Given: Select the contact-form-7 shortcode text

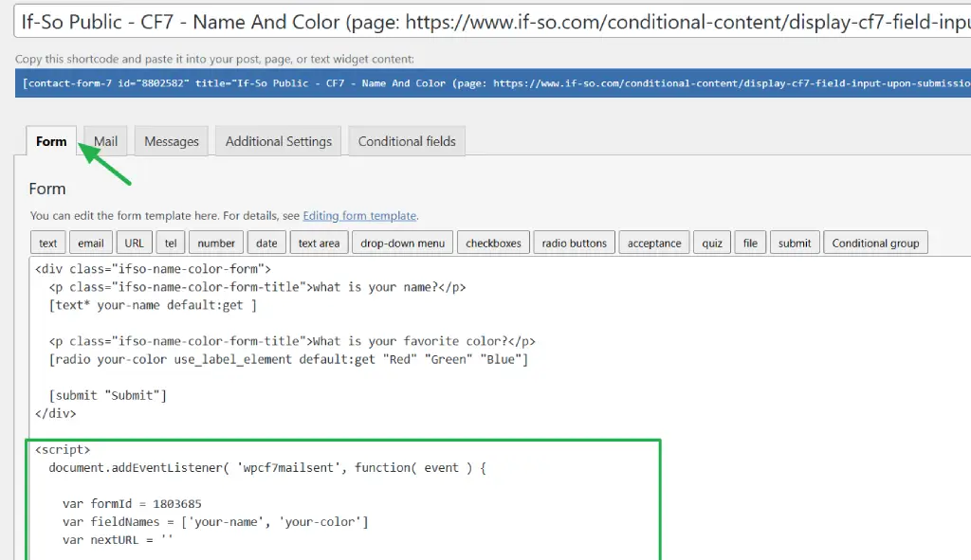Looking at the screenshot, I should click(493, 83).
